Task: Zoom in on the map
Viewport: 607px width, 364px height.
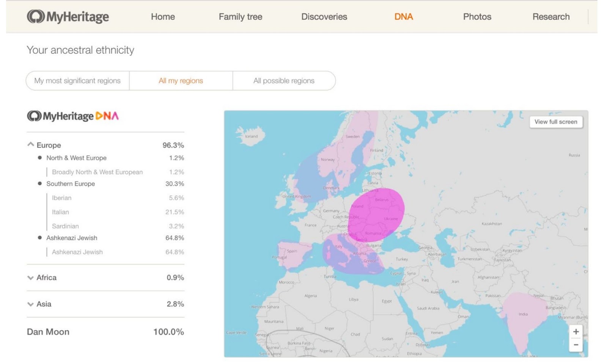Action: pyautogui.click(x=576, y=332)
